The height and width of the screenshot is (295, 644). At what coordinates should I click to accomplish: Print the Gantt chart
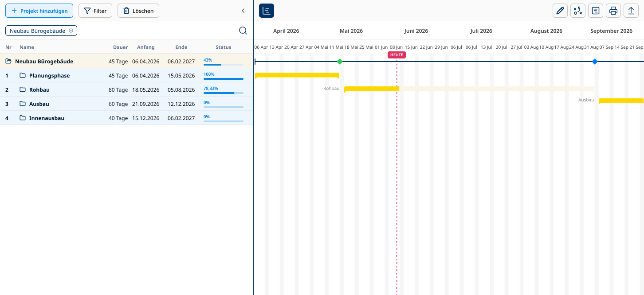pyautogui.click(x=613, y=11)
